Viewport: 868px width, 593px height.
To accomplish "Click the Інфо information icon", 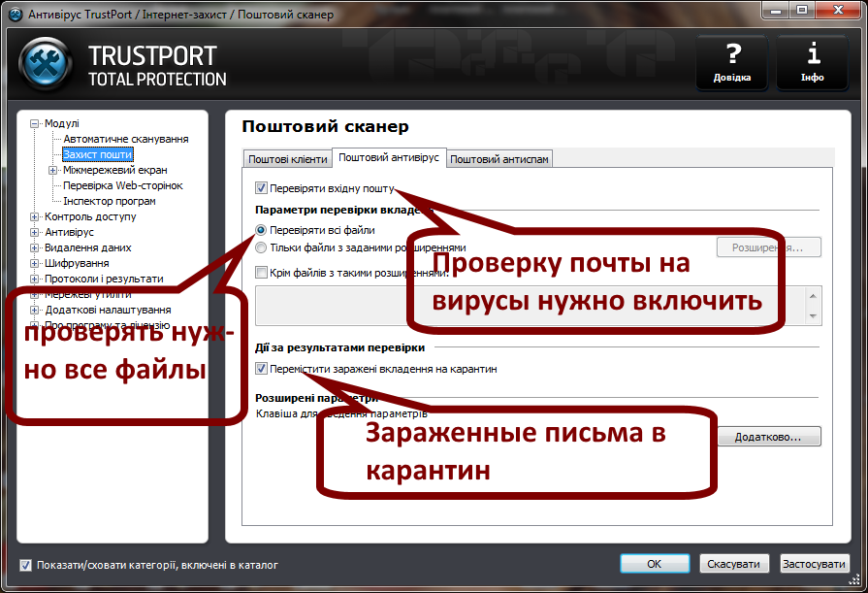I will point(813,62).
